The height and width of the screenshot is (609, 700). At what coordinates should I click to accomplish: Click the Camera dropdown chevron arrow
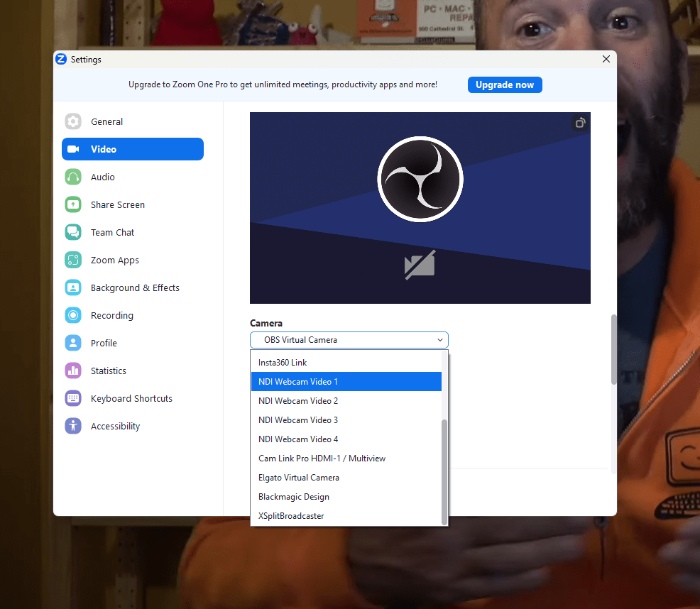click(439, 340)
